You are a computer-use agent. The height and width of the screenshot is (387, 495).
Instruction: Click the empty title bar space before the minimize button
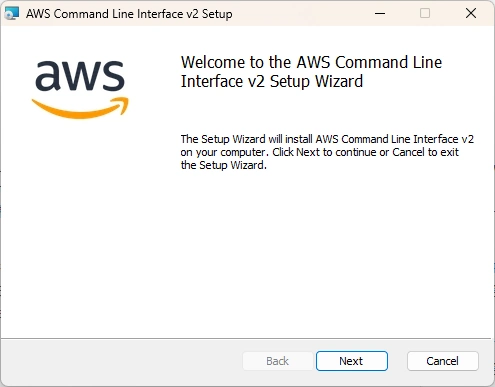pyautogui.click(x=300, y=13)
